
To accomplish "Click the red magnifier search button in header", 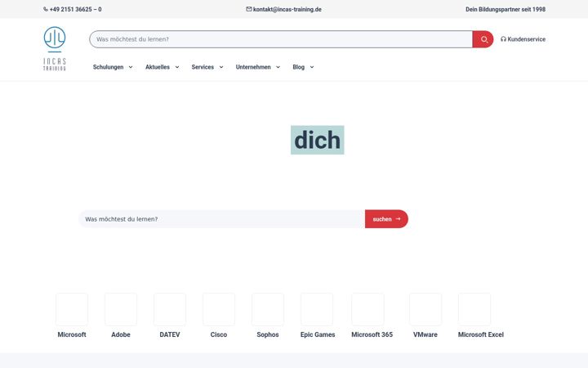I will (x=483, y=39).
